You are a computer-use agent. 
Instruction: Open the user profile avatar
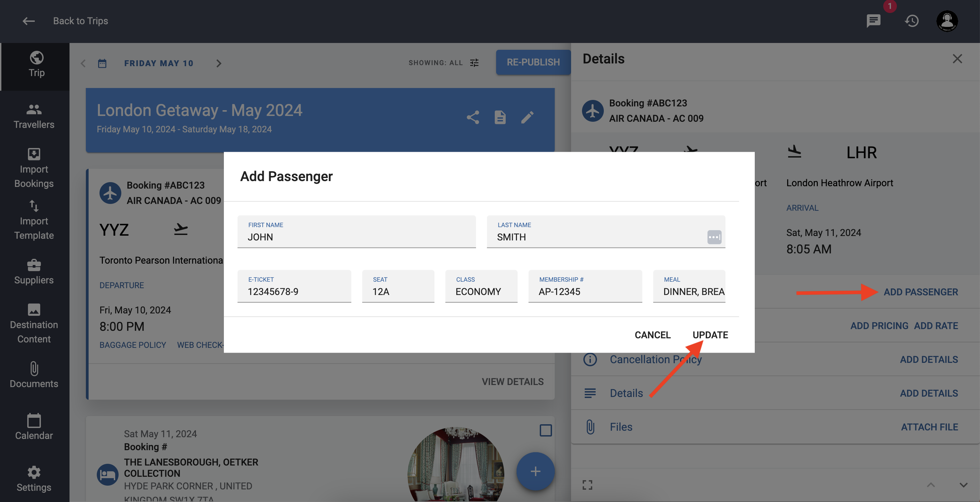tap(947, 21)
